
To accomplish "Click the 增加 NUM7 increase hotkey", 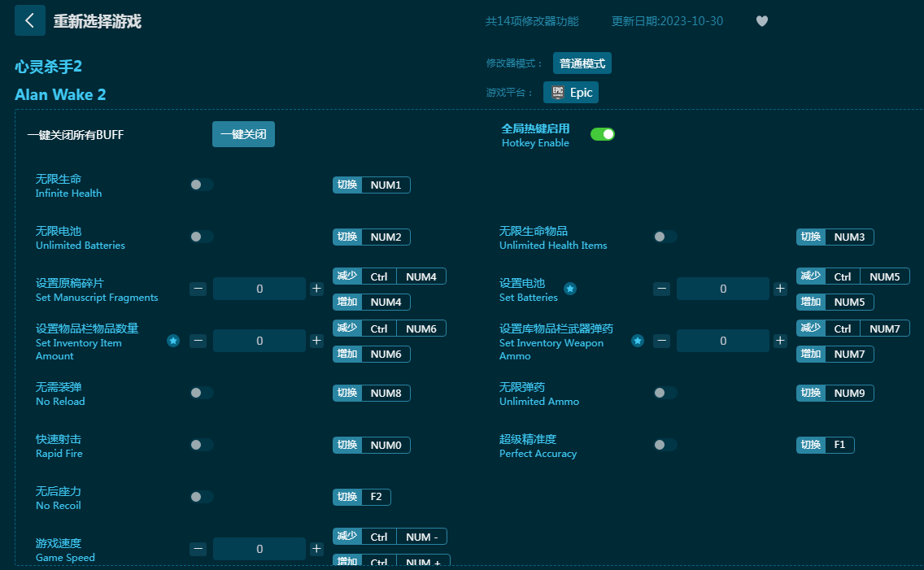I will (835, 354).
